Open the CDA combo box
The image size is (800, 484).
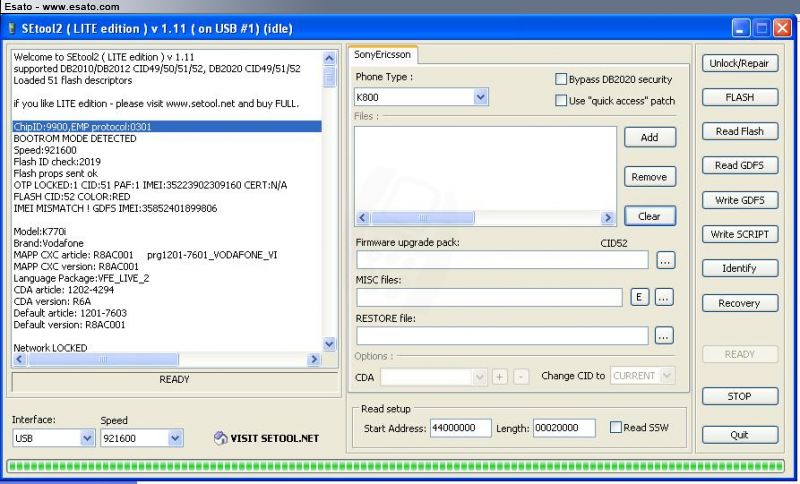click(x=433, y=376)
